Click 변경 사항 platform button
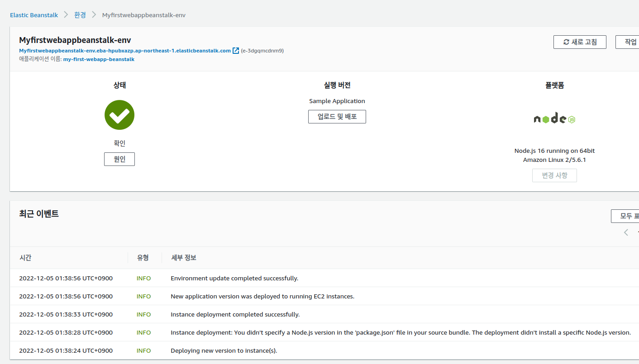 554,175
